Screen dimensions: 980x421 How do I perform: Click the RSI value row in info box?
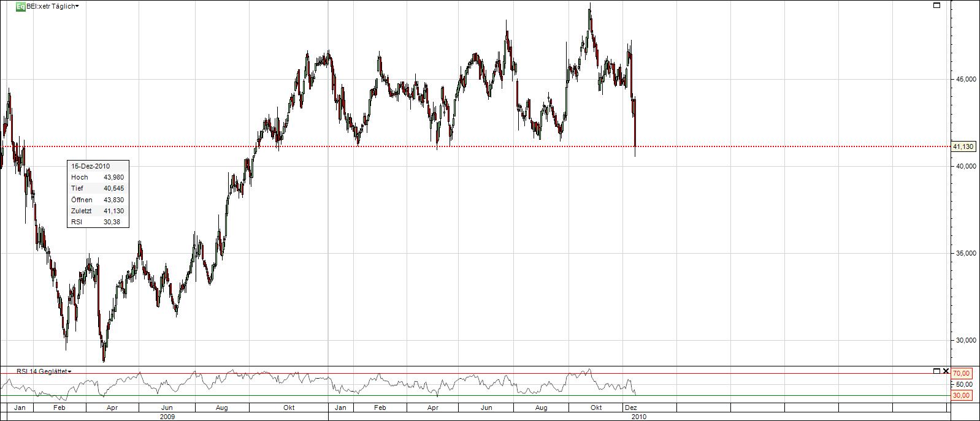(98, 222)
